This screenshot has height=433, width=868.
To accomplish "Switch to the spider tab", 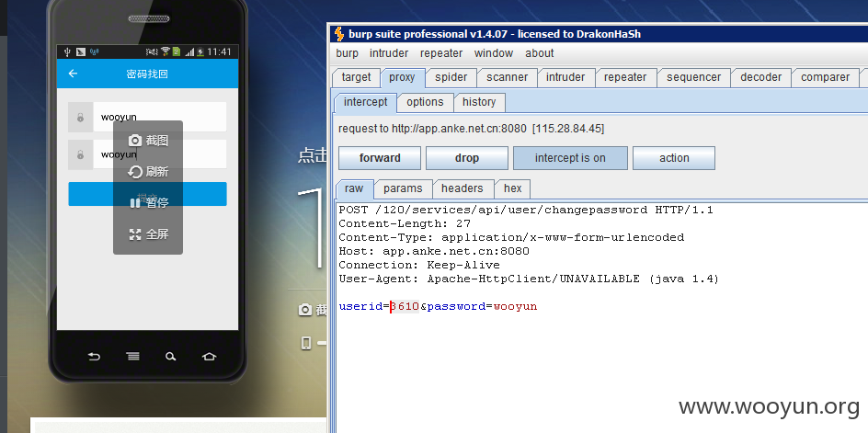I will tap(451, 77).
